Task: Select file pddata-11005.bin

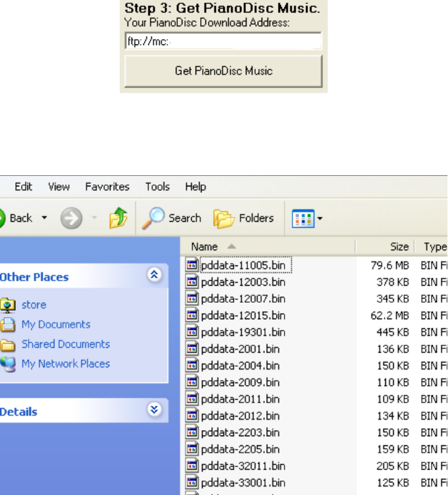Action: [243, 265]
